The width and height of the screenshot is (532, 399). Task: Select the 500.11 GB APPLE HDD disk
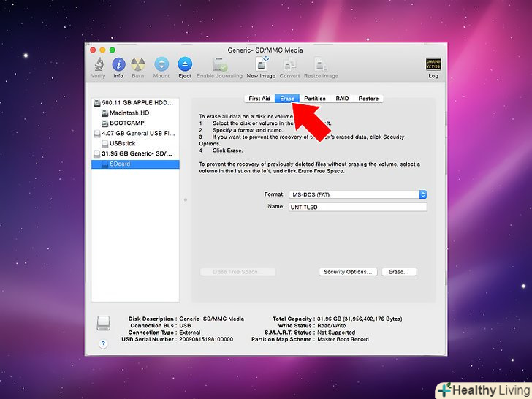pyautogui.click(x=135, y=103)
